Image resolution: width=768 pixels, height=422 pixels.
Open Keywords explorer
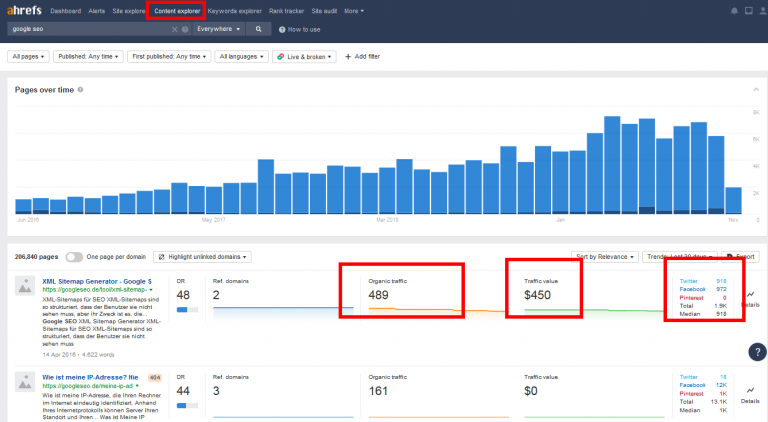pyautogui.click(x=235, y=11)
